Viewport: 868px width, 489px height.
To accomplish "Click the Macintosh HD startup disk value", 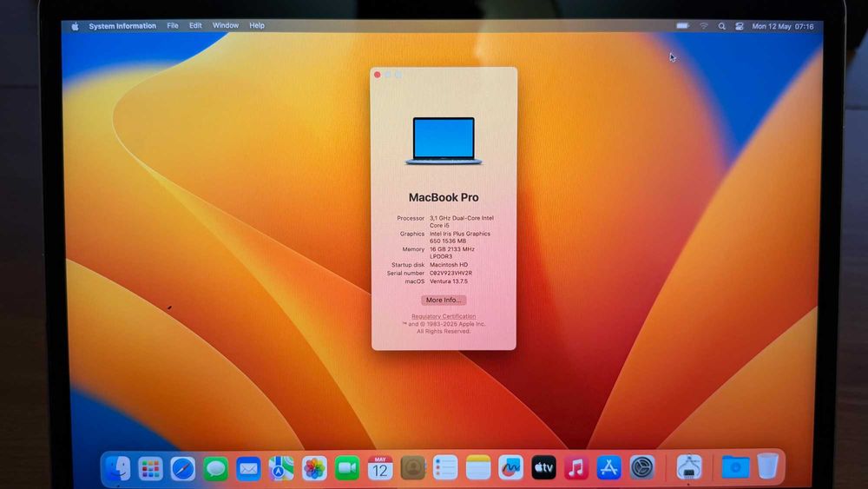I will [x=449, y=265].
